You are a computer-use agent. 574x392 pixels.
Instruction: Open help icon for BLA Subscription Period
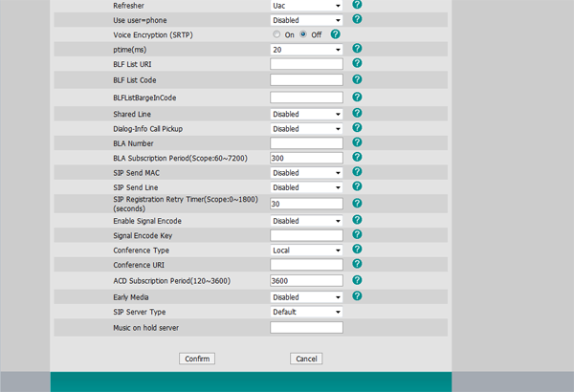(357, 157)
